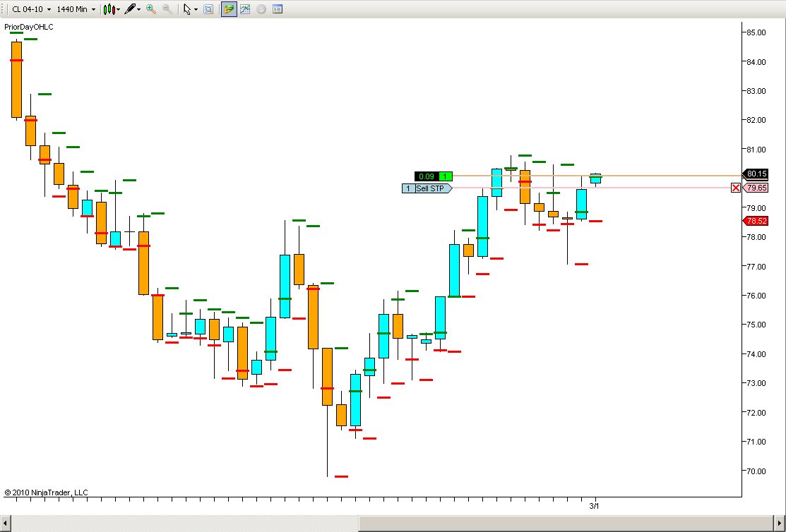Image resolution: width=786 pixels, height=532 pixels.
Task: Cancel the Sell STP order via red X
Action: tap(735, 188)
